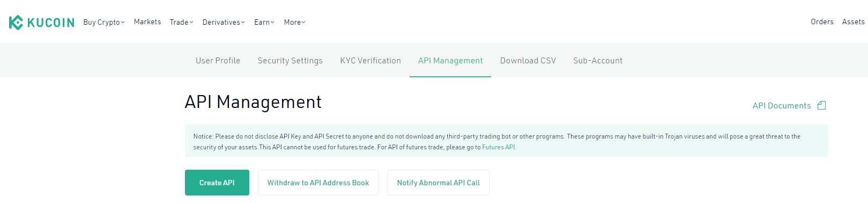Open Assets in top navigation
Image resolution: width=868 pixels, height=203 pixels.
pos(853,22)
